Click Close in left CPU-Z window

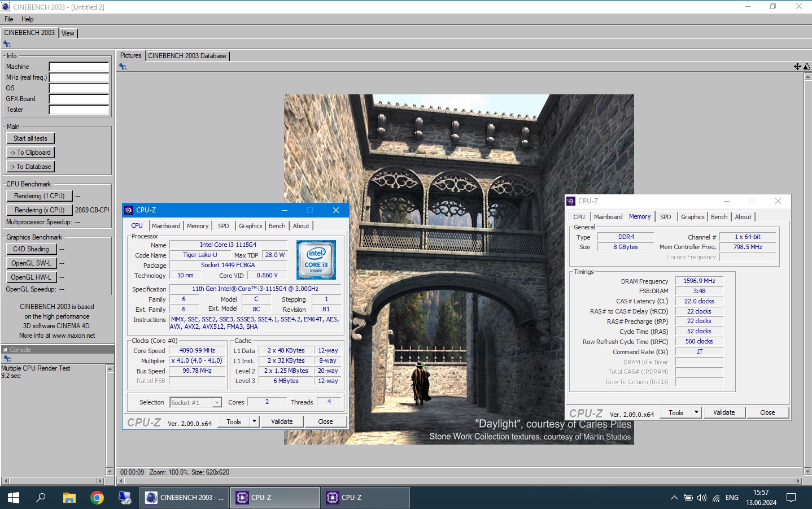325,421
